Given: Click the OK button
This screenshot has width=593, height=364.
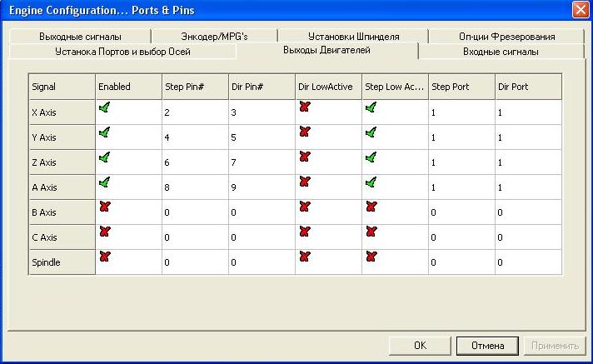Looking at the screenshot, I should 420,346.
